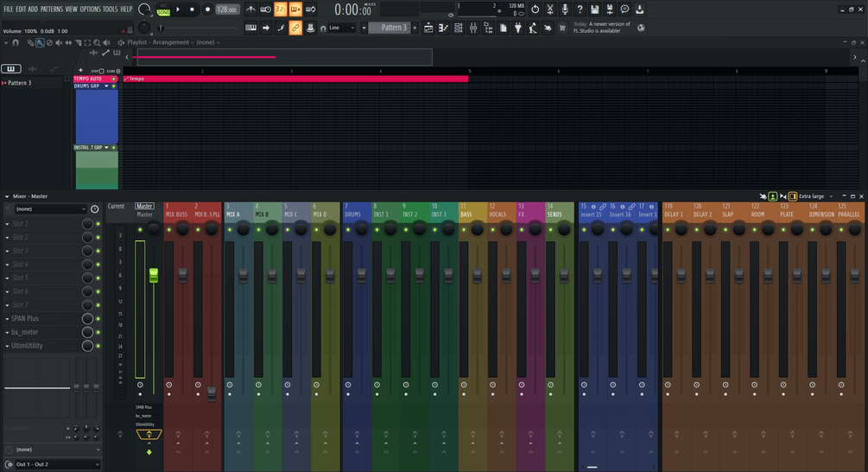Image resolution: width=868 pixels, height=472 pixels.
Task: Open the help question mark icon
Action: tap(580, 10)
